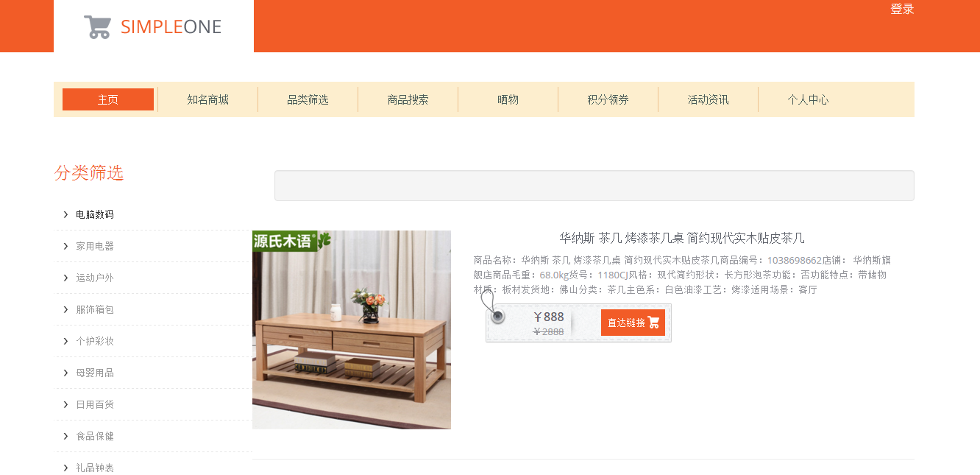Click the 直达链接 button

pos(633,323)
